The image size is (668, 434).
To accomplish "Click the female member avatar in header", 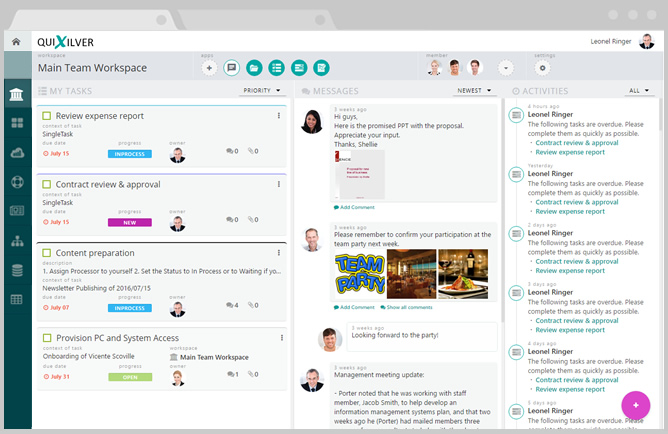I will tap(434, 67).
